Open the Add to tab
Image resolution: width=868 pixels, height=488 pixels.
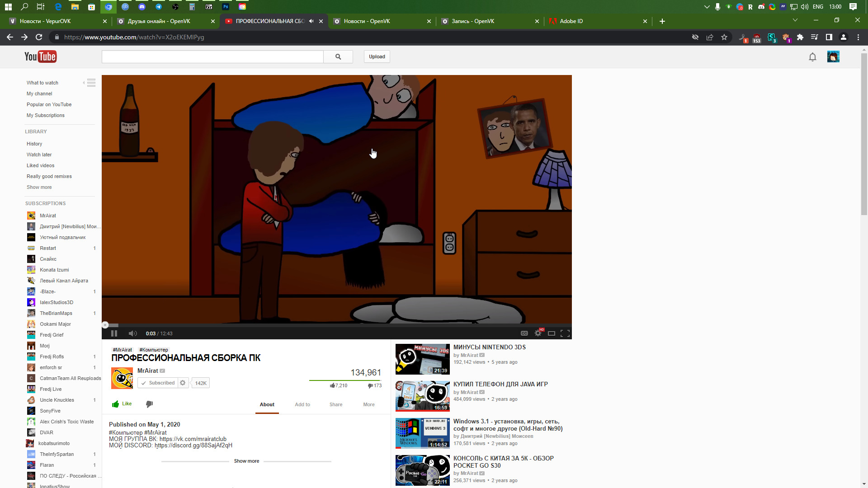tap(302, 404)
